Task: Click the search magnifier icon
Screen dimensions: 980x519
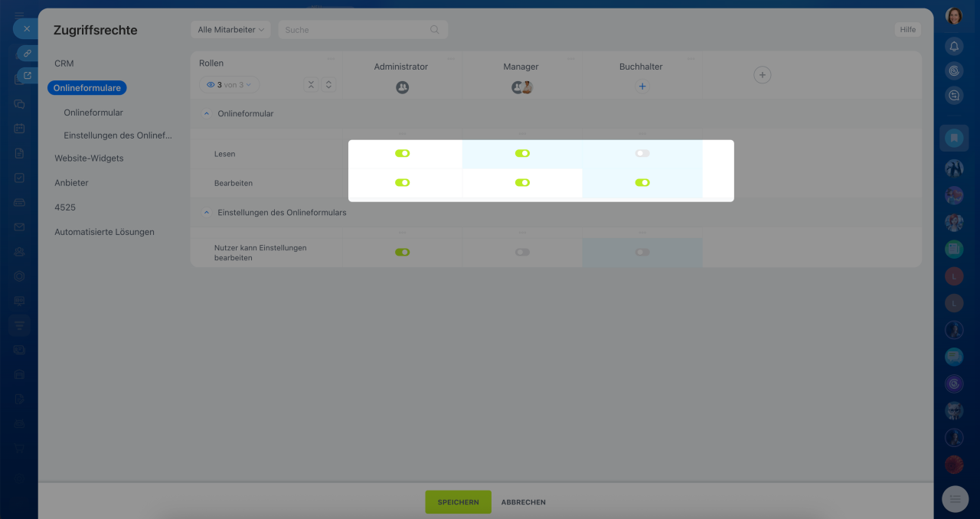Action: [435, 30]
